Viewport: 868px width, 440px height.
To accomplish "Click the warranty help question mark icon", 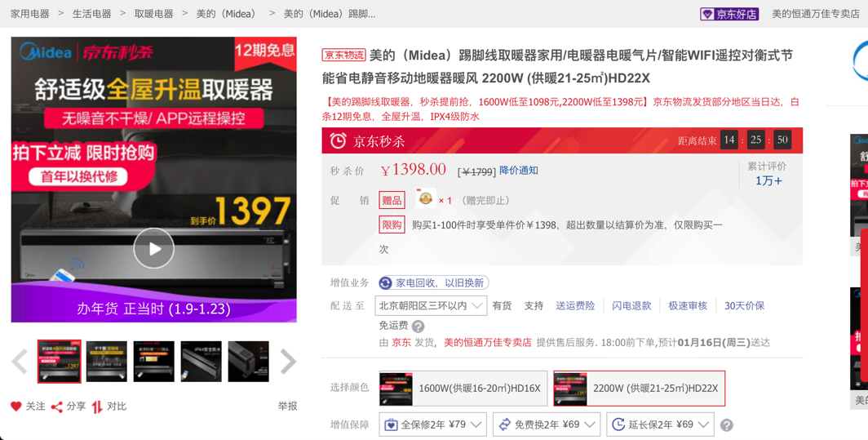I will (x=727, y=425).
